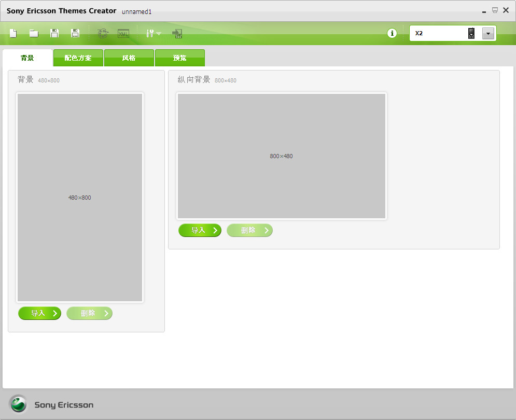Open an existing theme file
Viewport: 516px width, 420px height.
33,33
